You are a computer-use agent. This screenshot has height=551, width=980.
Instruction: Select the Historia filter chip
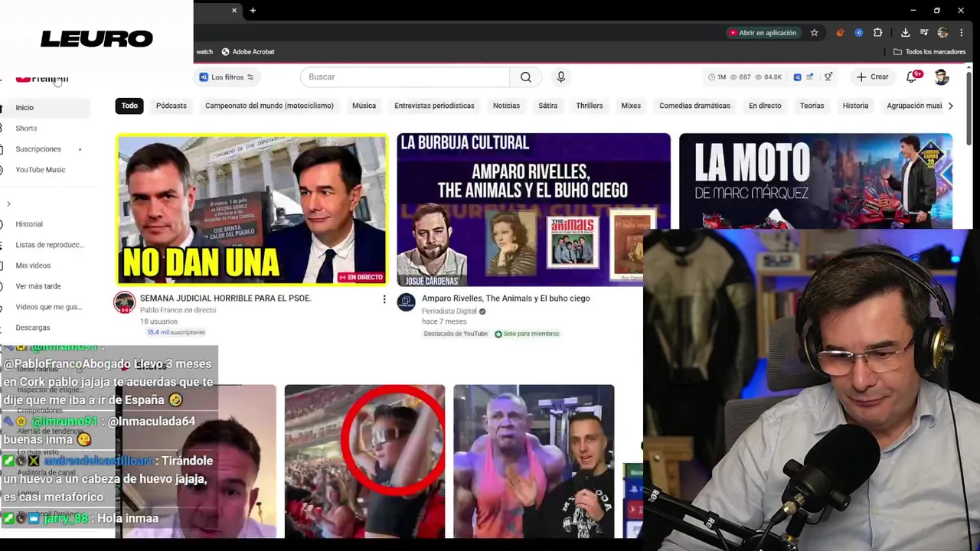click(855, 106)
